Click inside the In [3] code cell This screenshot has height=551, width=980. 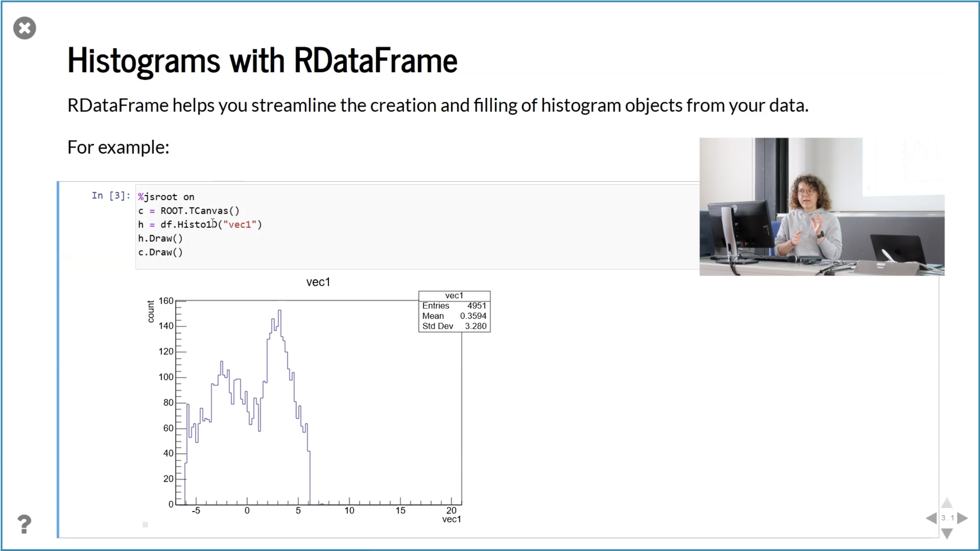pyautogui.click(x=417, y=227)
